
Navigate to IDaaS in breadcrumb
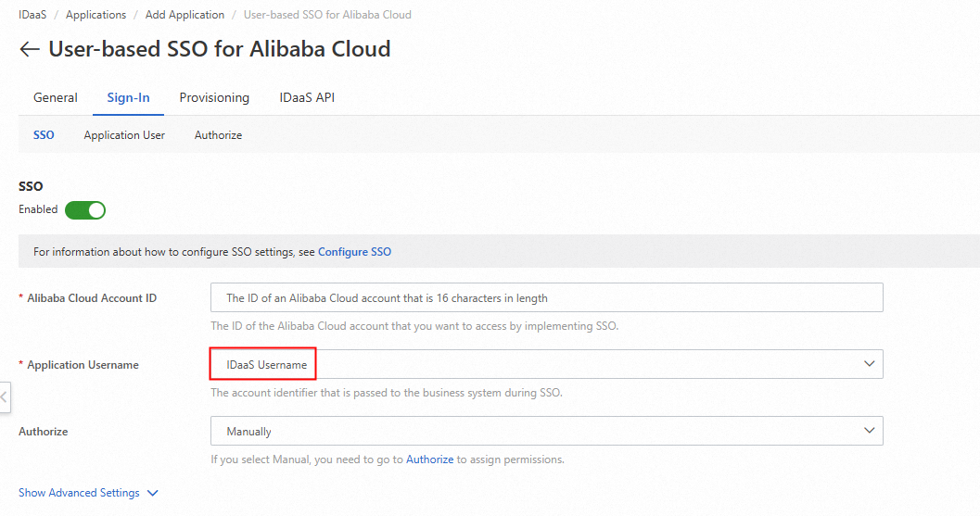tap(32, 15)
